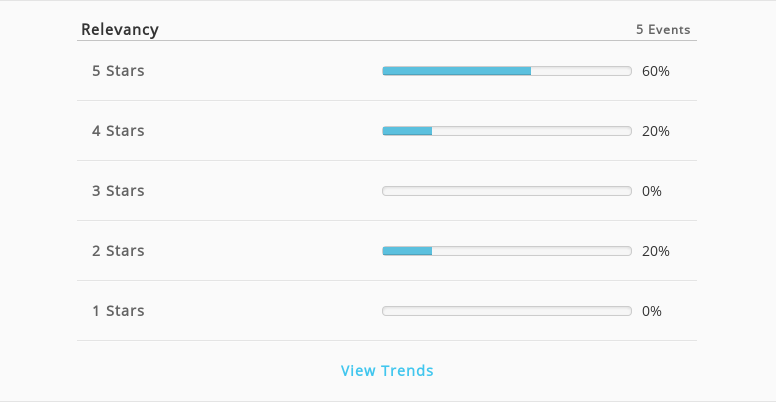Select the 5 Stars row label

coord(118,71)
